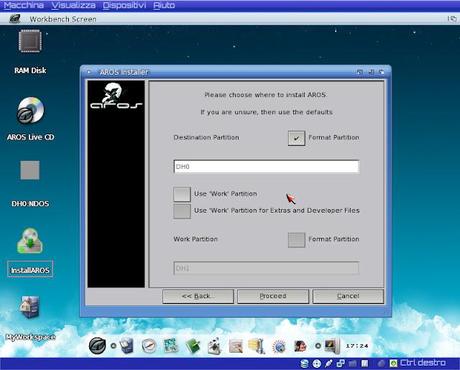Click the 'AROS Installer' window title
Screen dimensions: 460x370
click(x=124, y=72)
